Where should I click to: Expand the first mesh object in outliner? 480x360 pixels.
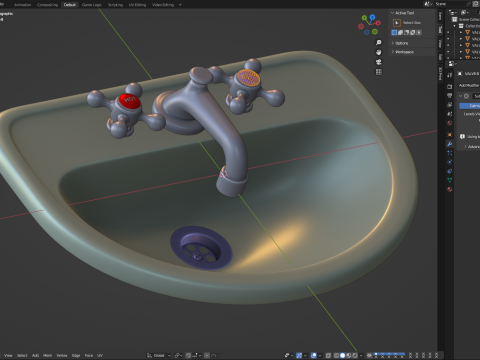point(461,32)
